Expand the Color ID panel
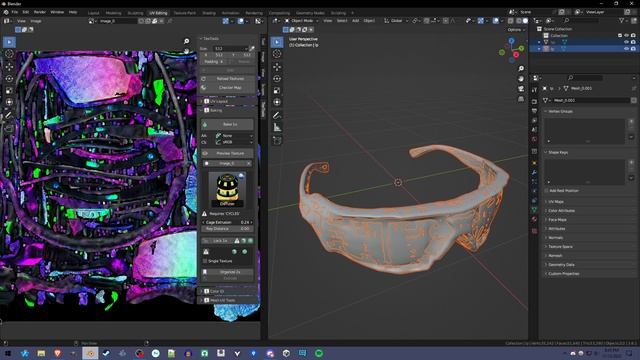Screen dimensions: 640x360 (x=228, y=291)
